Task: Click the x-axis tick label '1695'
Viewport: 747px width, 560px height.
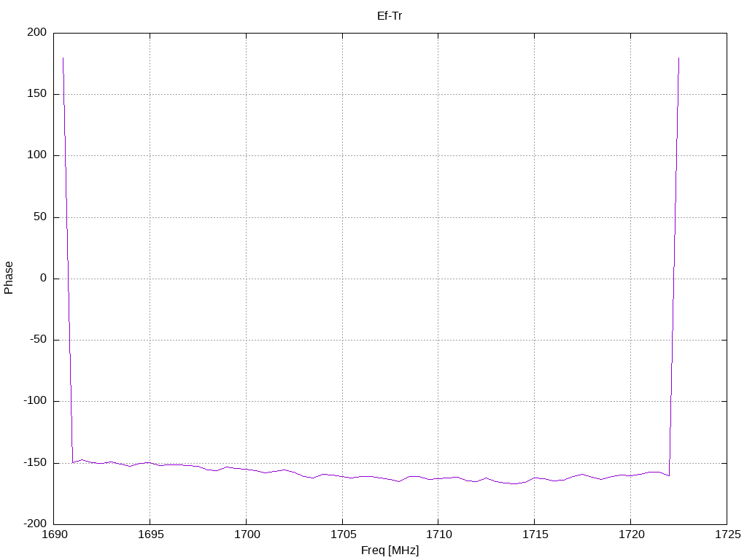Action: pos(150,534)
